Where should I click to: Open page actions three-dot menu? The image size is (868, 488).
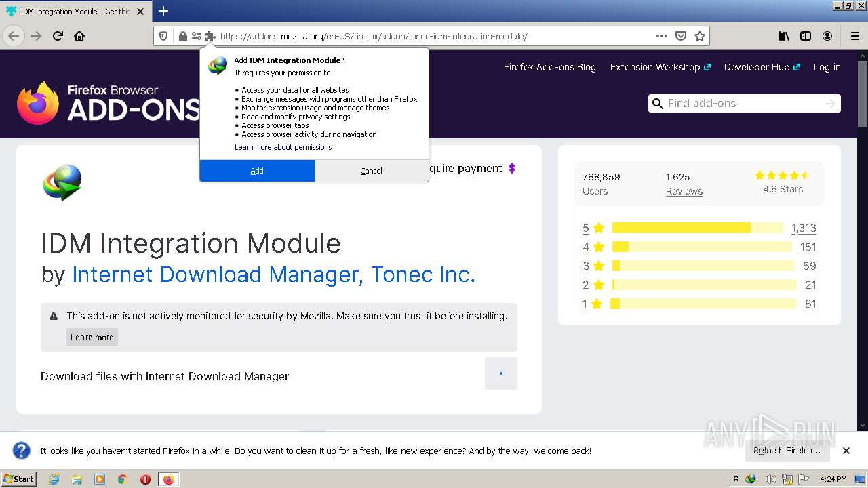(x=662, y=36)
